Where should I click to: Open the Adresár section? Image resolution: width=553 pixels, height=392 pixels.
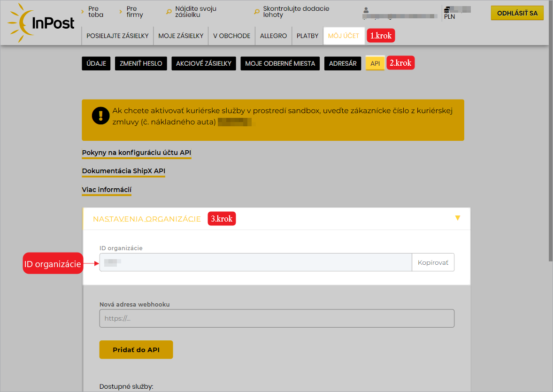point(342,63)
